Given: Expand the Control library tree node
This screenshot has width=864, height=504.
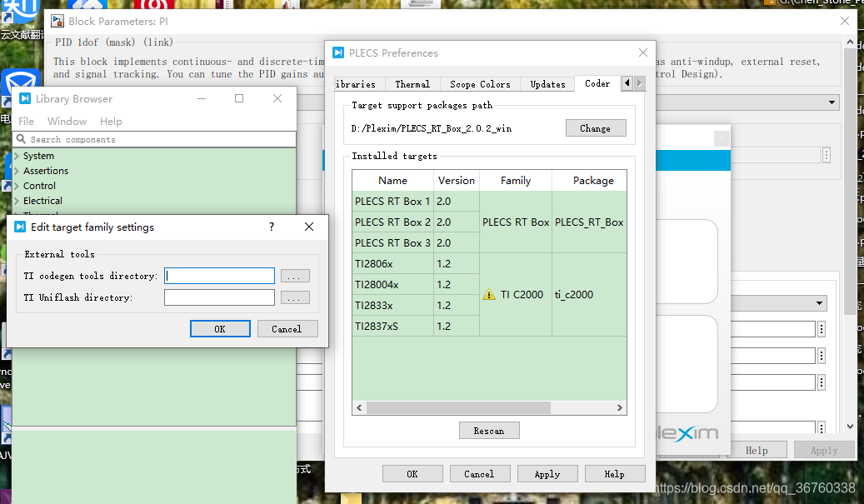Looking at the screenshot, I should click(x=17, y=186).
